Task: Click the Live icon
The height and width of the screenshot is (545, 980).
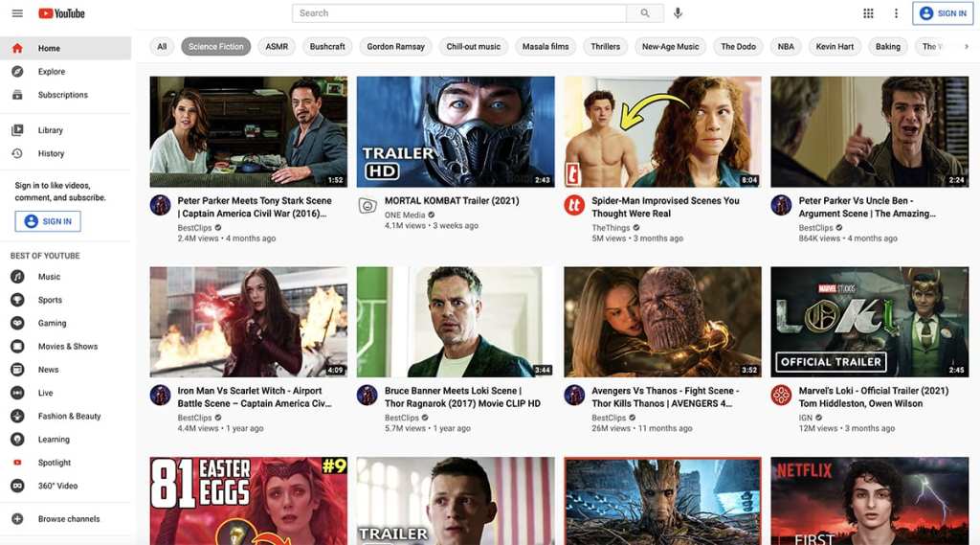Action: [x=17, y=393]
